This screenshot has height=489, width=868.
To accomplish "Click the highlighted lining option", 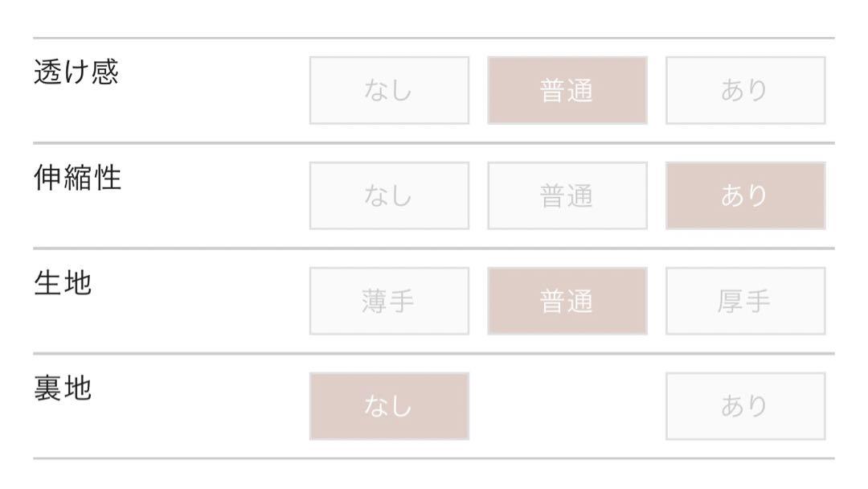I will click(x=389, y=406).
